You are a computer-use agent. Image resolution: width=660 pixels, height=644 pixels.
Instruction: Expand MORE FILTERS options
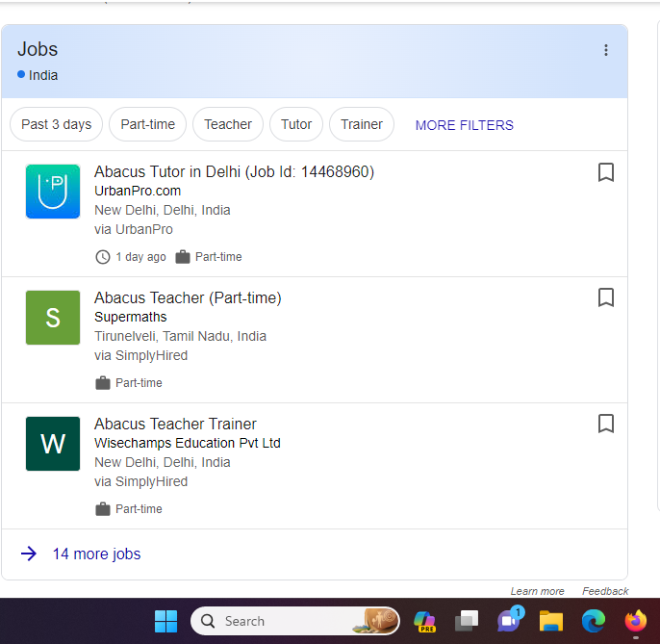pyautogui.click(x=464, y=125)
